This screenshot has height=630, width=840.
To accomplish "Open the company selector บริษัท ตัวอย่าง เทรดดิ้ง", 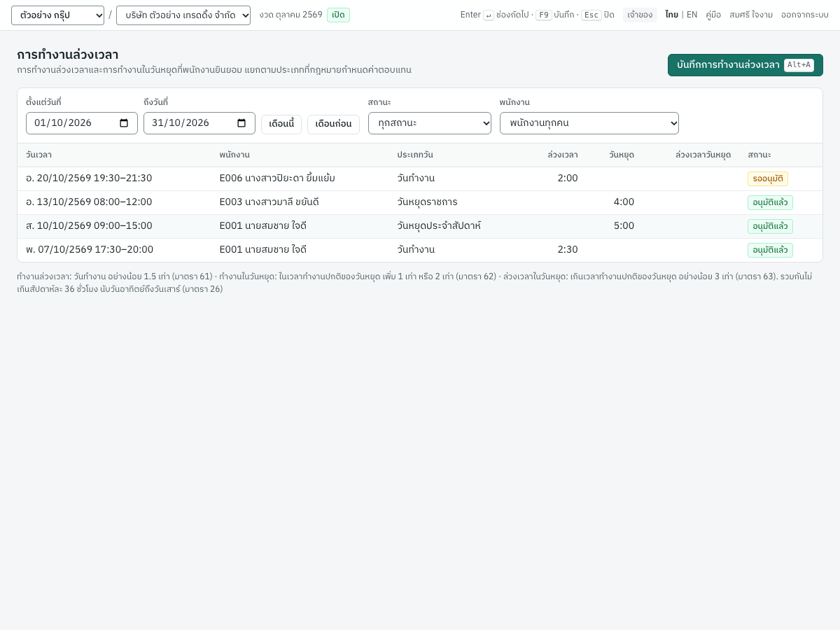I will (x=183, y=15).
